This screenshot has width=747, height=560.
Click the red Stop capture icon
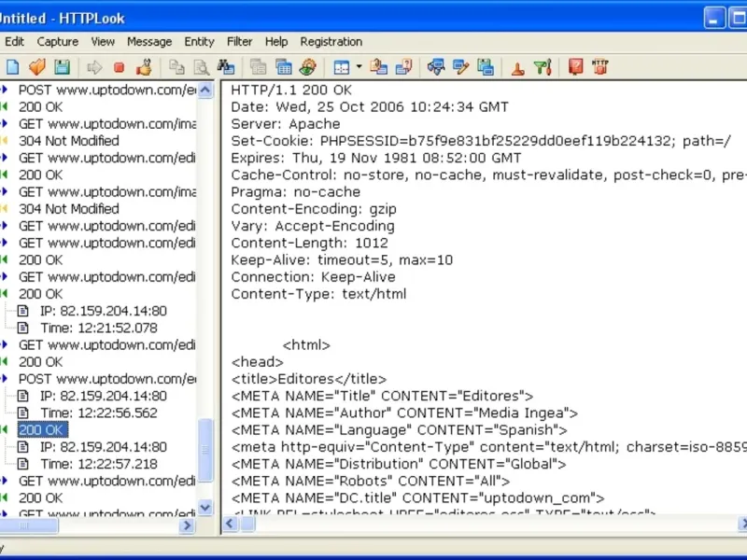point(120,67)
